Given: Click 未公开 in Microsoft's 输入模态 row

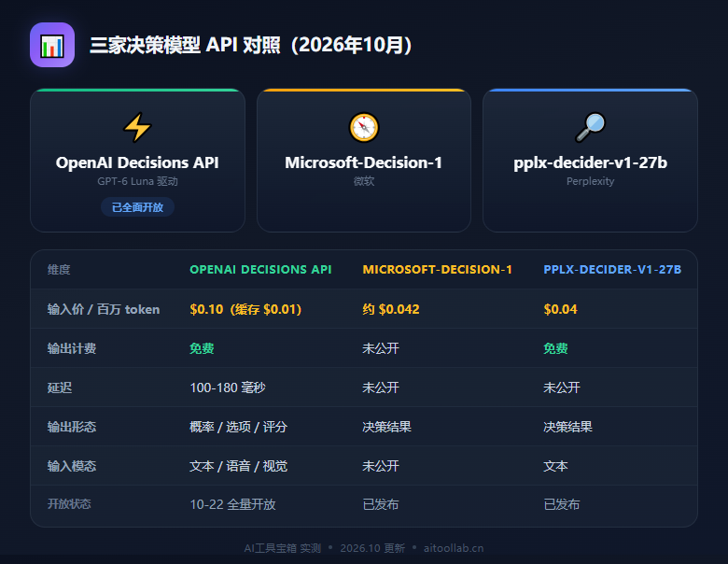Looking at the screenshot, I should [x=381, y=466].
